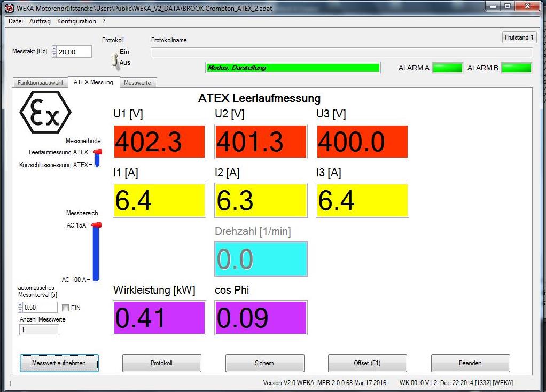The width and height of the screenshot is (546, 392).
Task: Click the ALARM A green indicator
Action: (447, 68)
